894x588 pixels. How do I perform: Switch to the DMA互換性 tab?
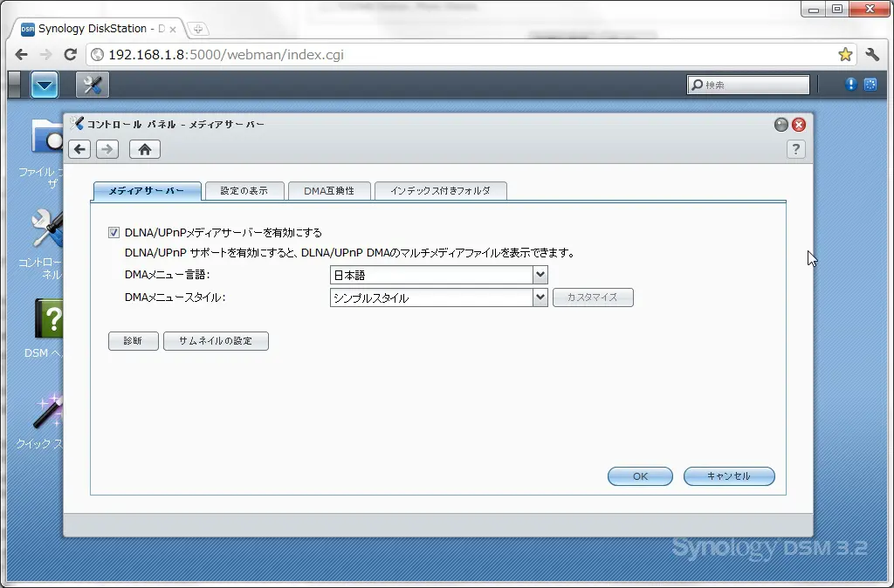[329, 191]
